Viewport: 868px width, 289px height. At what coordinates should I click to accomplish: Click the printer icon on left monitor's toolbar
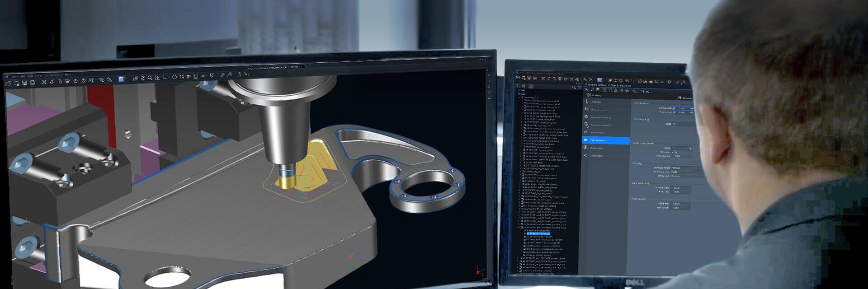[33, 83]
